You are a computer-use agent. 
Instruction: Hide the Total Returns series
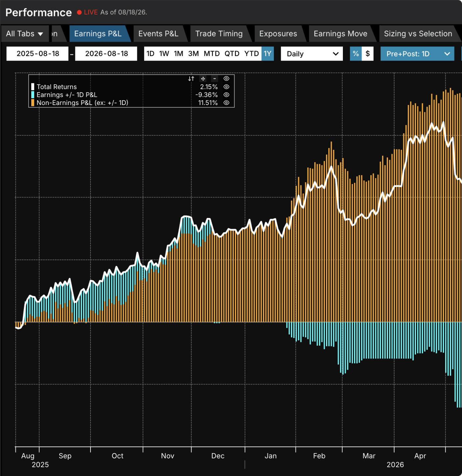(226, 87)
